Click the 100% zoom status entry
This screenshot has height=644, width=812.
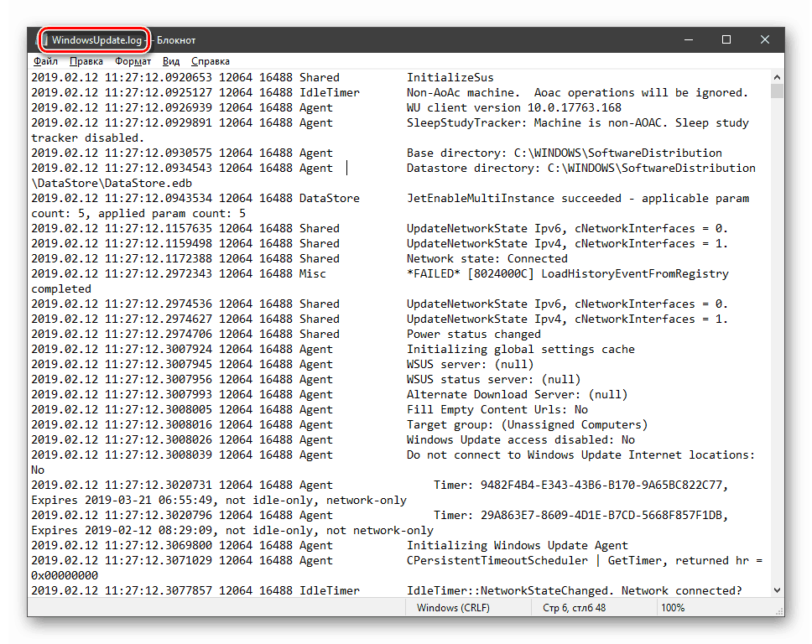(673, 607)
